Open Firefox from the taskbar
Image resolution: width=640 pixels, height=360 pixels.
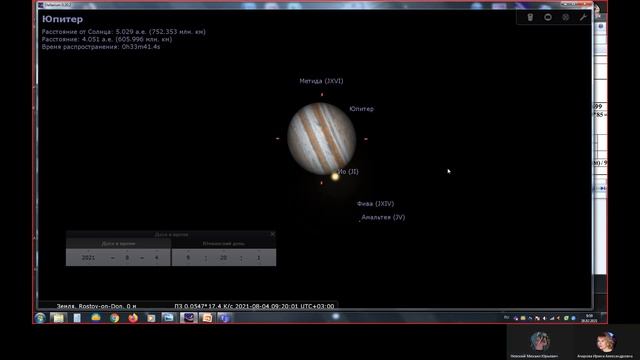133,318
